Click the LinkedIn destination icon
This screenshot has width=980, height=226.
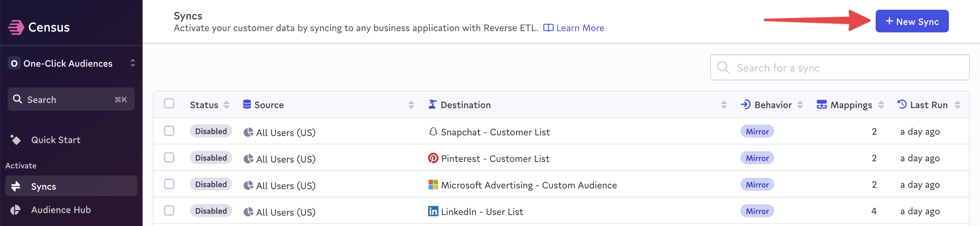click(433, 211)
